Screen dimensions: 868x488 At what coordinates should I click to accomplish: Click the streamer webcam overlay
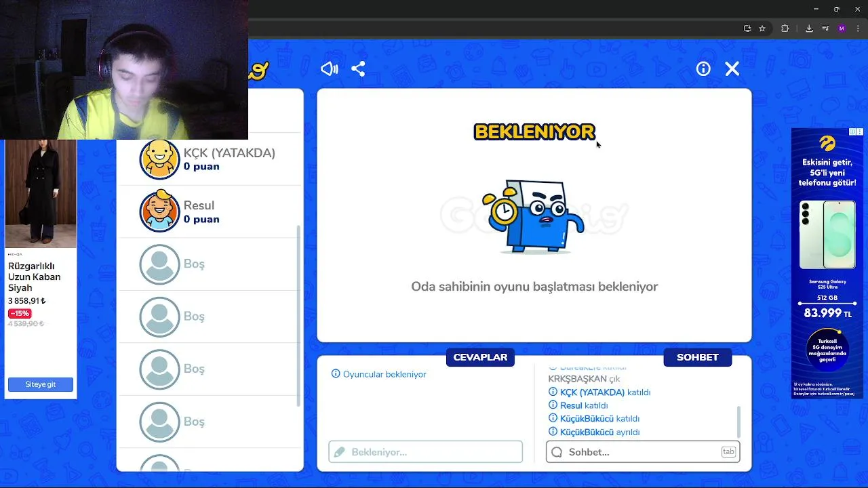124,70
